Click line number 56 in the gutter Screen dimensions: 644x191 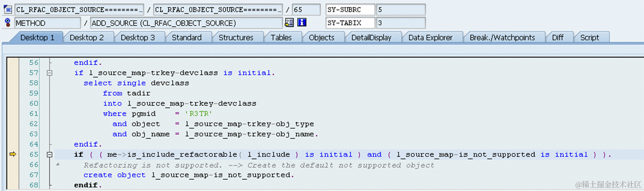click(34, 63)
